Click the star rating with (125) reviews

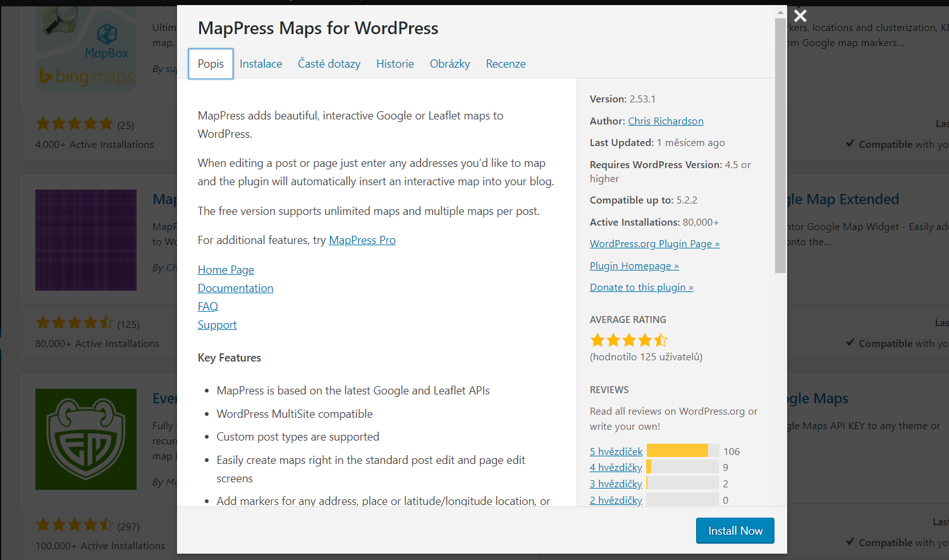(75, 323)
